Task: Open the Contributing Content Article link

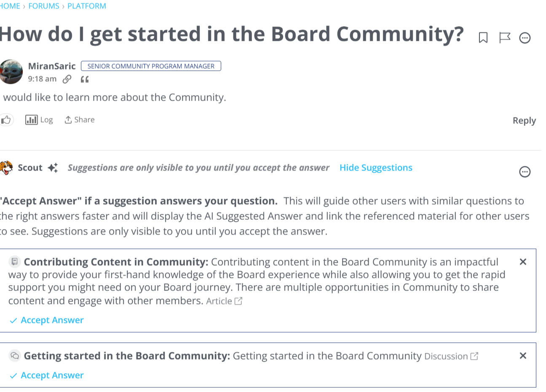Action: point(224,301)
